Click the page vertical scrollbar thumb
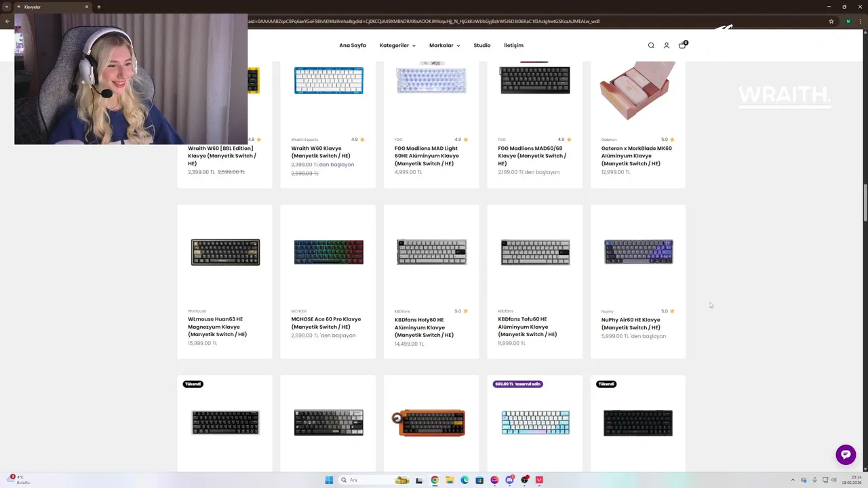The width and height of the screenshot is (868, 488). (865, 202)
